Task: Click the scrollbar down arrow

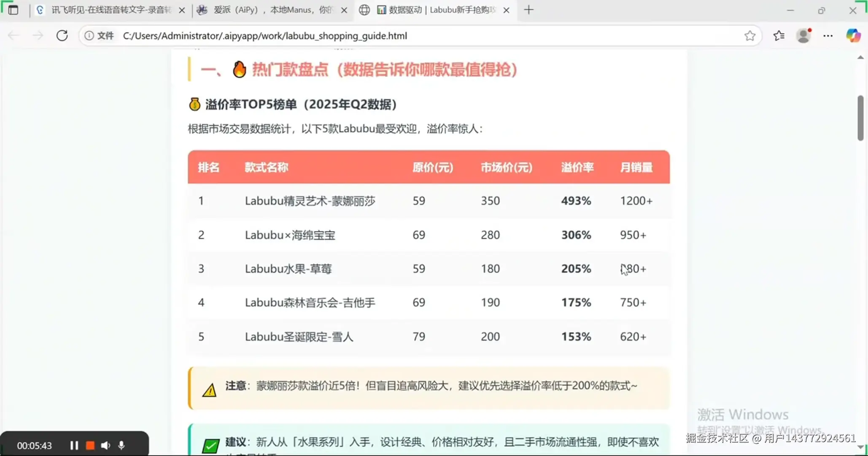Action: pos(860,447)
